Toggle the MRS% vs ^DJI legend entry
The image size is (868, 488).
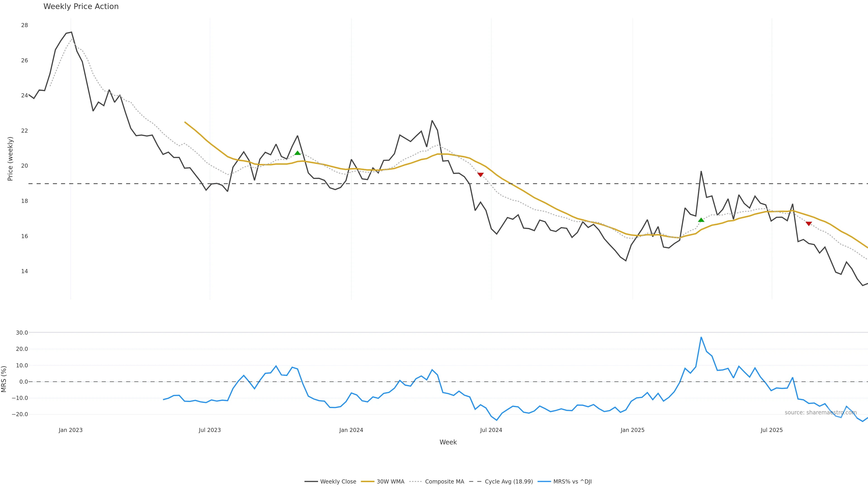point(572,482)
